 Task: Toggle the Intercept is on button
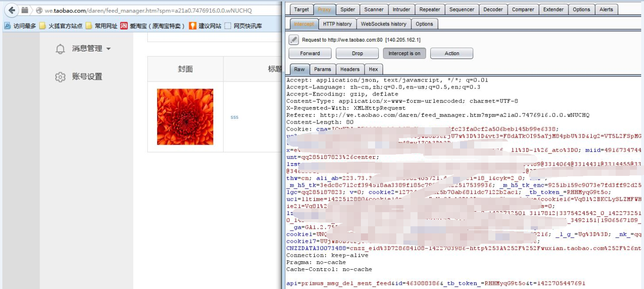pyautogui.click(x=404, y=53)
